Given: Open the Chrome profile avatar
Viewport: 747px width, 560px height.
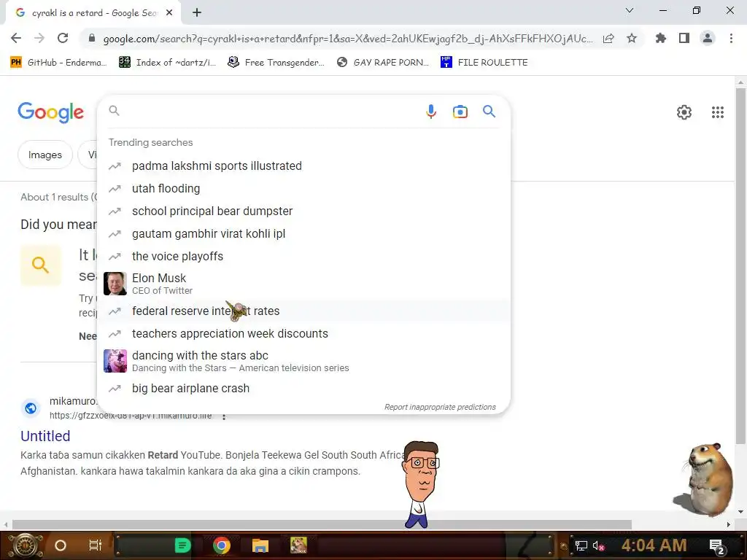Looking at the screenshot, I should coord(708,38).
